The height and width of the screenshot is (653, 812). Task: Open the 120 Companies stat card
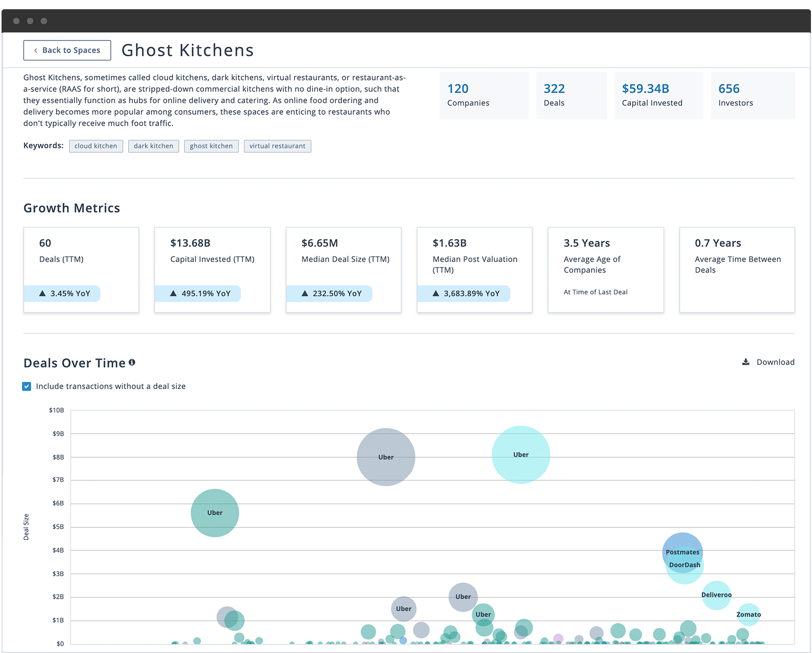coord(484,95)
